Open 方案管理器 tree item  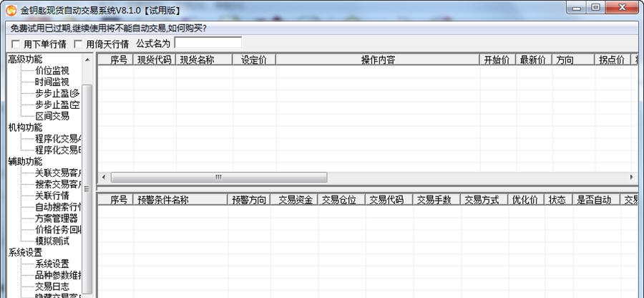pyautogui.click(x=57, y=218)
